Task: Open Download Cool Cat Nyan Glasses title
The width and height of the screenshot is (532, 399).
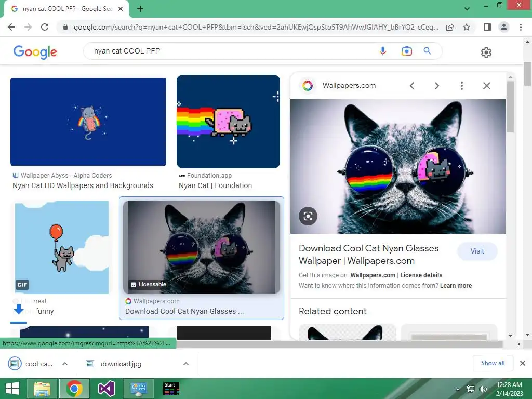Action: (x=369, y=255)
